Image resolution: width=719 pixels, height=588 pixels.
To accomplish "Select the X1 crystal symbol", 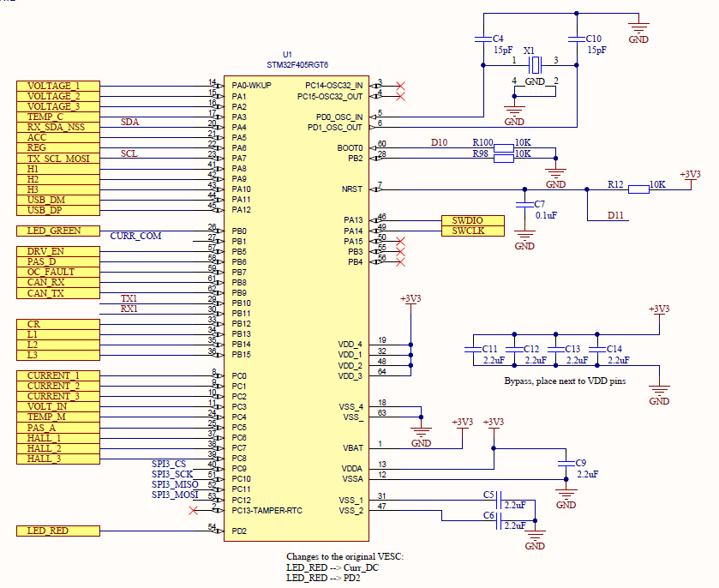I will pyautogui.click(x=535, y=65).
